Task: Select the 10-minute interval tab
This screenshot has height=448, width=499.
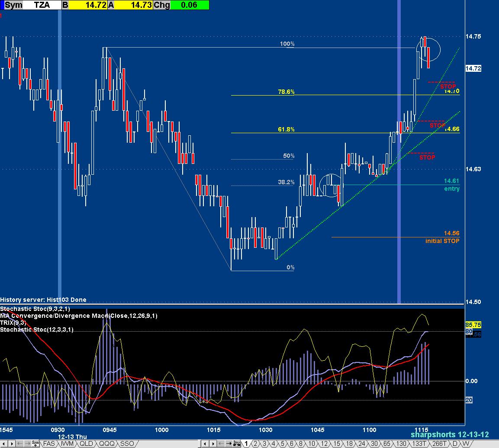Action: pos(312,443)
